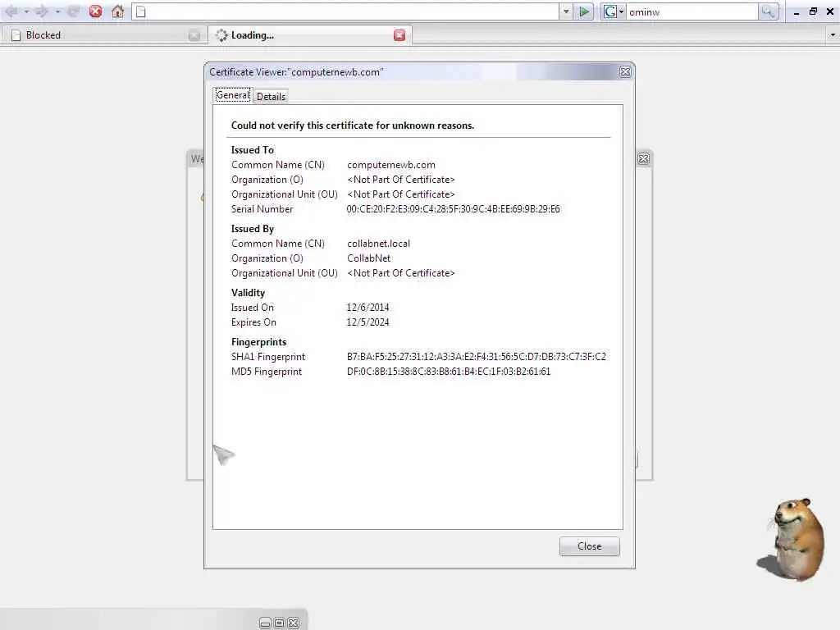The width and height of the screenshot is (840, 630).
Task: Close the Certificate Viewer with title X
Action: coord(625,72)
